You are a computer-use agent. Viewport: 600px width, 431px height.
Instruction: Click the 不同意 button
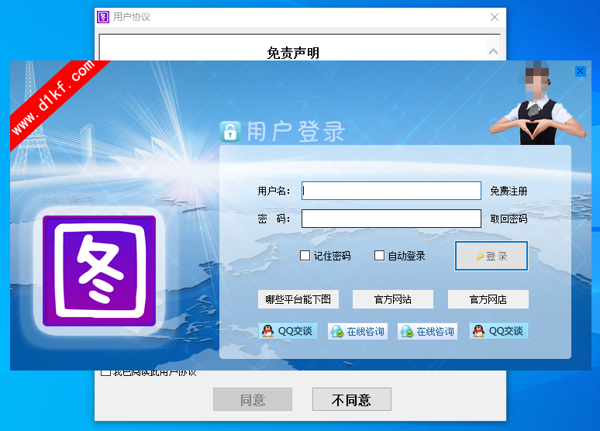[351, 400]
